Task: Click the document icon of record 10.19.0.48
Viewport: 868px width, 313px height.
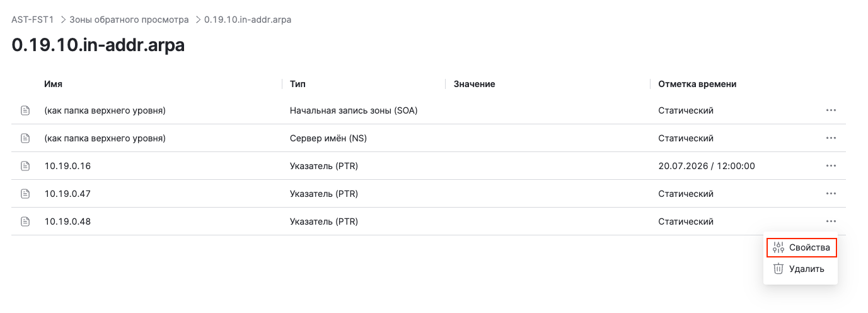Action: pos(26,221)
